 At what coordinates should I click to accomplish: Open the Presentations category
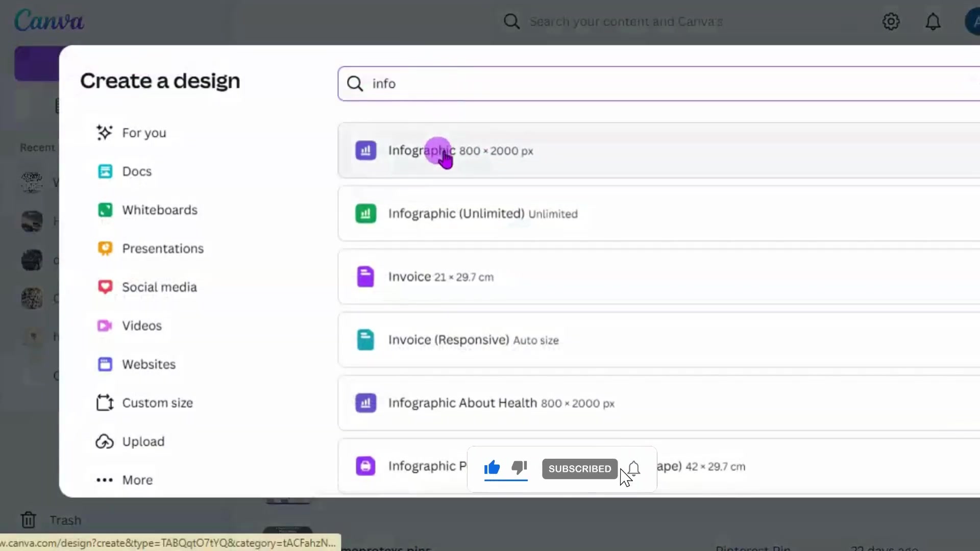click(x=162, y=248)
